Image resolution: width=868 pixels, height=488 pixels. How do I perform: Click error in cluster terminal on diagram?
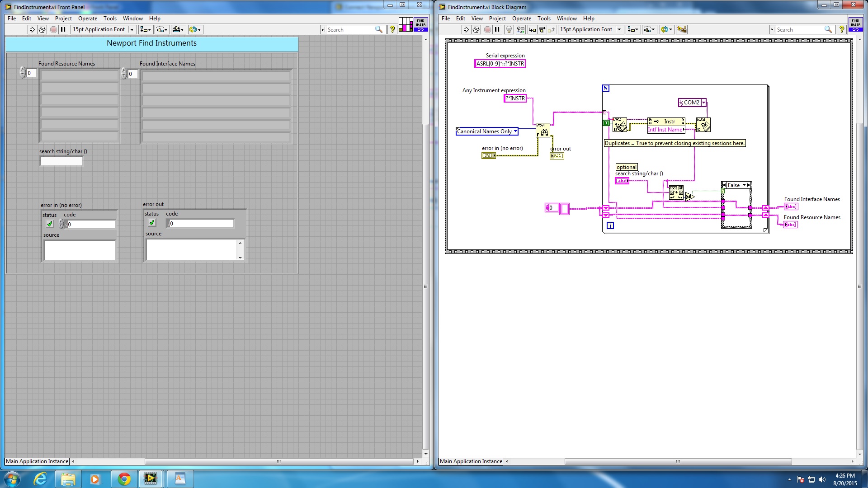pos(489,155)
